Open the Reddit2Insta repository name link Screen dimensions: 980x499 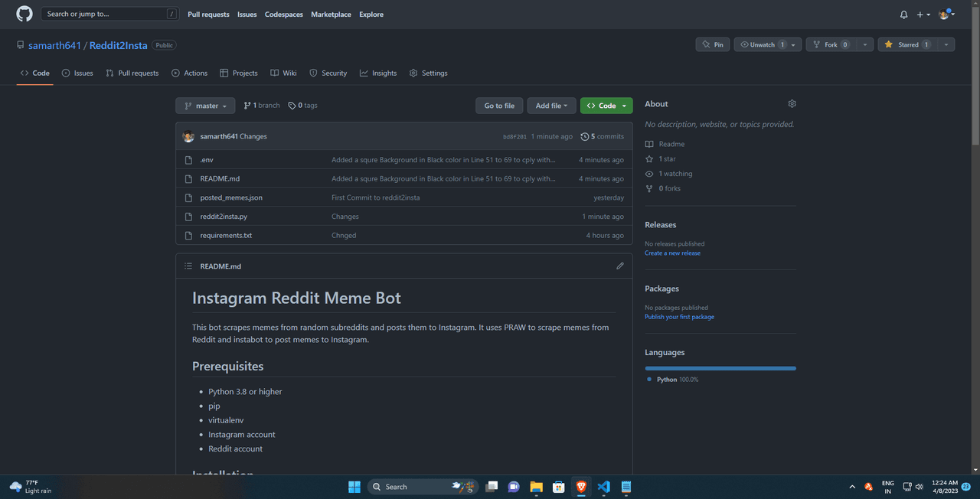[118, 45]
